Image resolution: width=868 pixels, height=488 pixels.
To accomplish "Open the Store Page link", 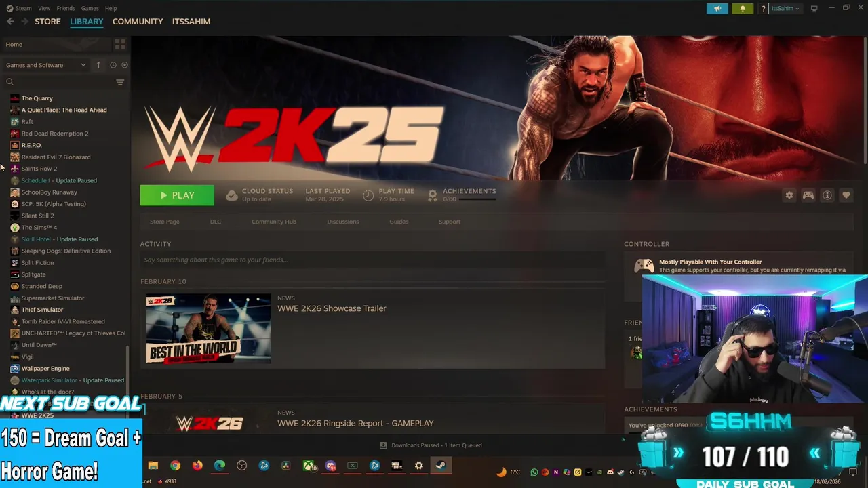I will click(165, 222).
